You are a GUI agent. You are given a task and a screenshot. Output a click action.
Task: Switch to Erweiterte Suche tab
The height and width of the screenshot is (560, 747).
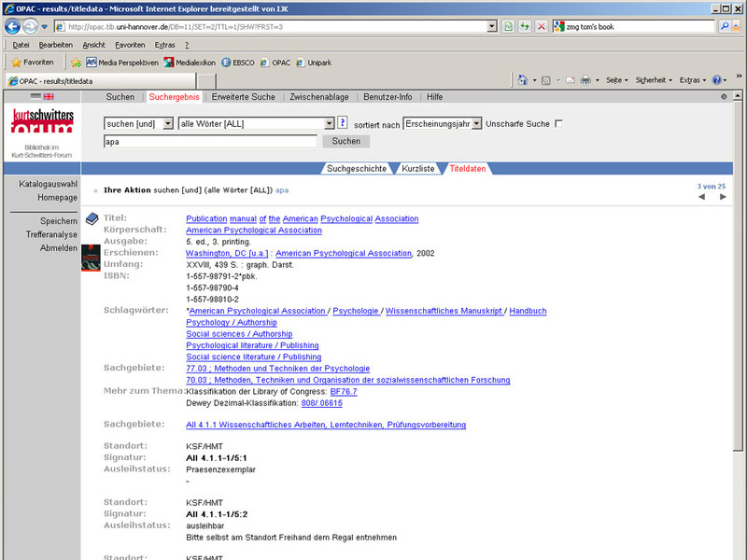[244, 97]
